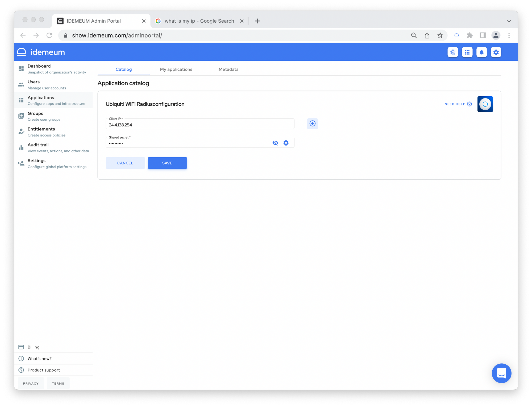This screenshot has height=407, width=532.
Task: Open the notifications bell icon
Action: (x=481, y=52)
